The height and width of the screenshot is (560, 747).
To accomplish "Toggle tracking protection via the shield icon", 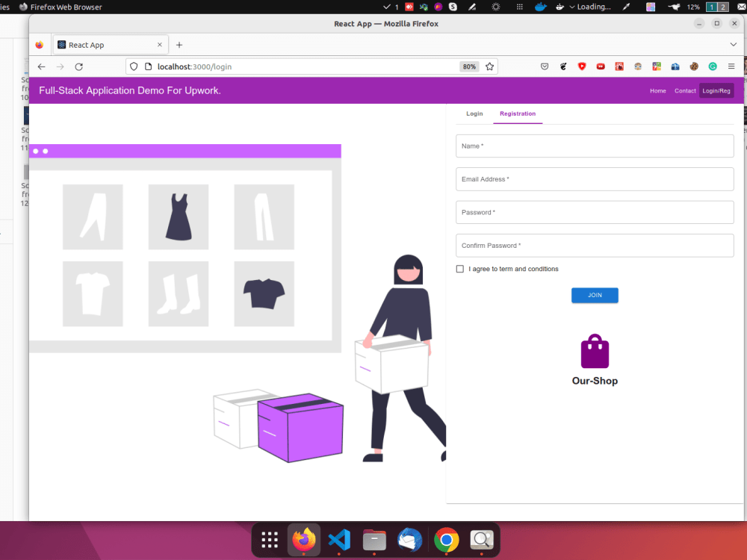I will (x=134, y=66).
